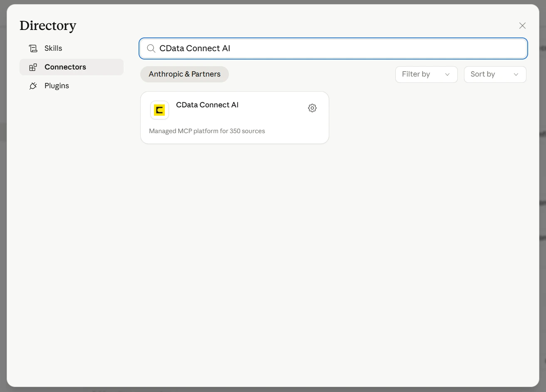
Task: Focus the connector search field
Action: [333, 49]
